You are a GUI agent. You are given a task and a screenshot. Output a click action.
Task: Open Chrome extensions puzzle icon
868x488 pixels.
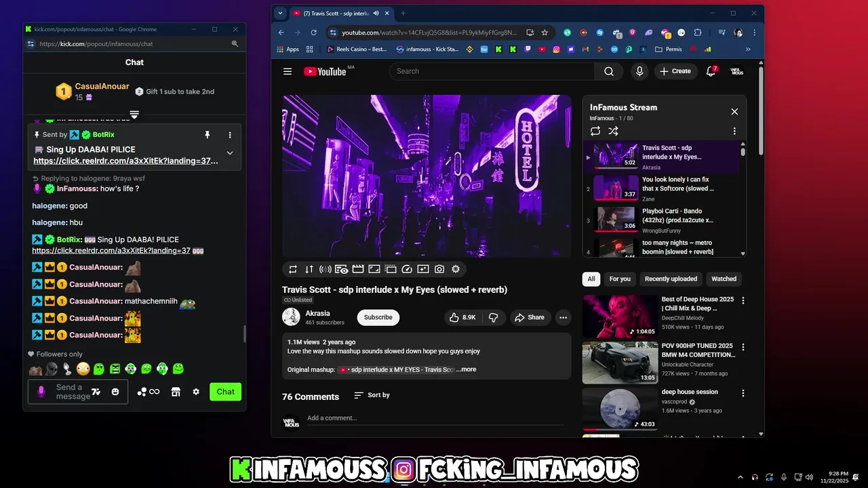coord(697,33)
